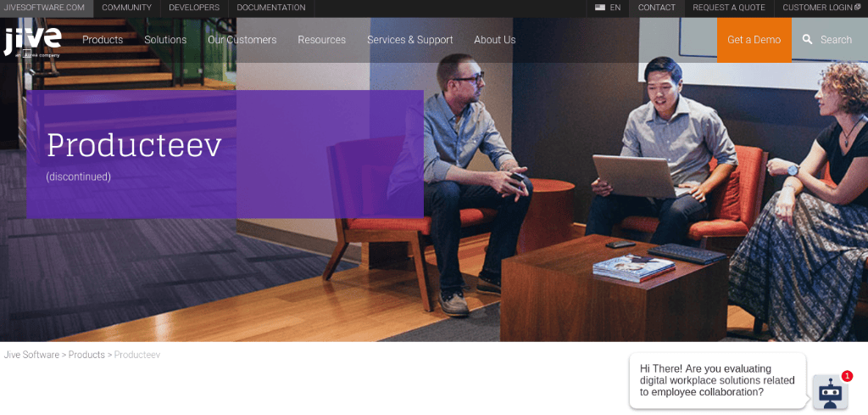Open the Products menu
This screenshot has width=868, height=415.
pyautogui.click(x=103, y=40)
